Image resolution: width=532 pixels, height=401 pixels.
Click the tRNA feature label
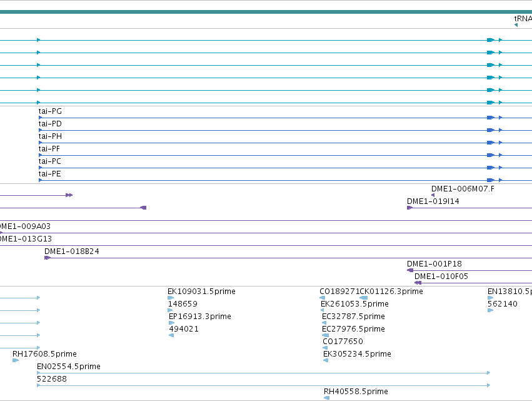point(523,19)
